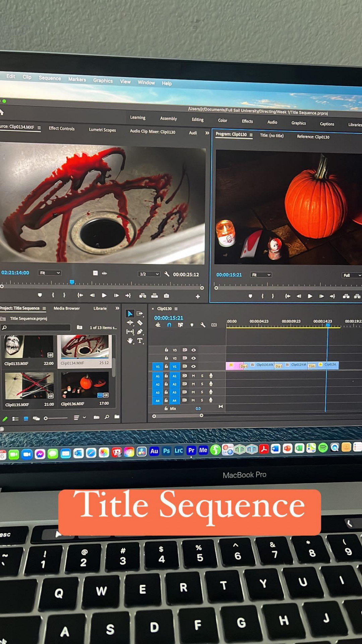
Task: Open Program monitor Fit zoom dropdown
Action: [261, 275]
